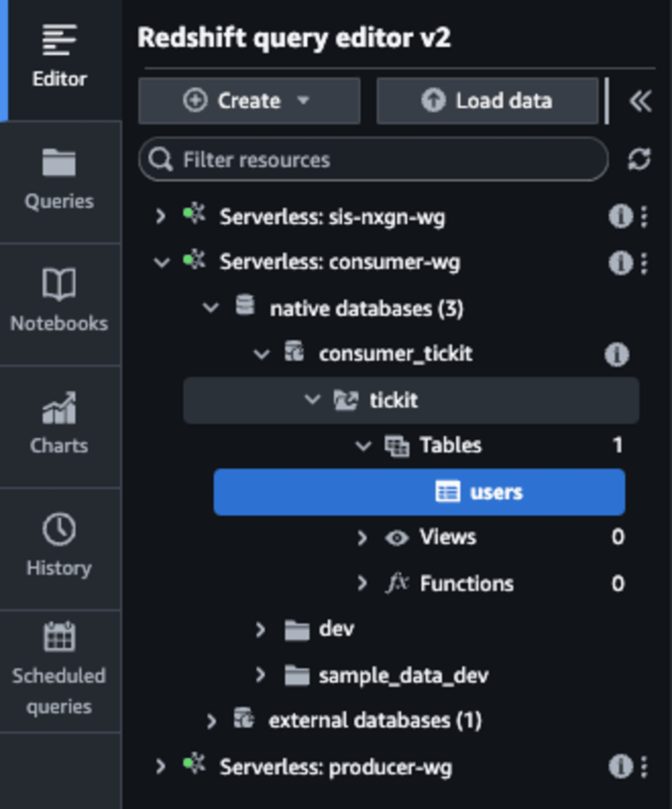The image size is (672, 809).
Task: Expand the dev database
Action: click(x=260, y=630)
